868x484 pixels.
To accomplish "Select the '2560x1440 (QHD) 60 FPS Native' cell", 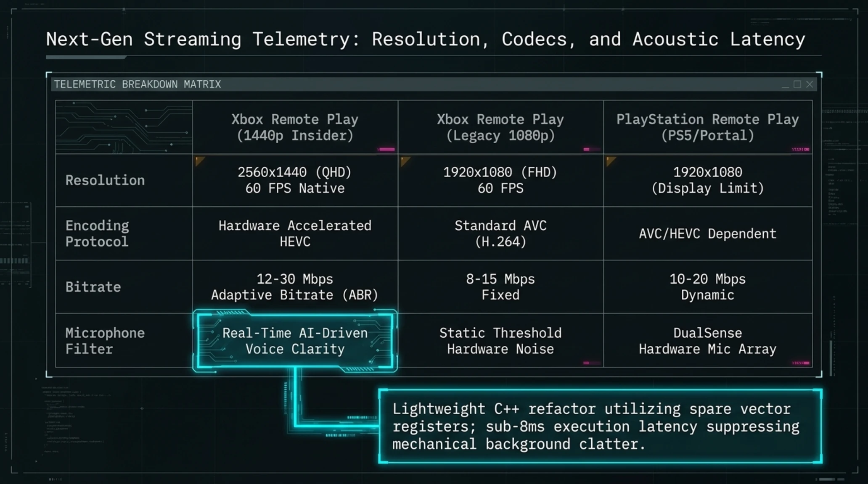I will tap(295, 180).
